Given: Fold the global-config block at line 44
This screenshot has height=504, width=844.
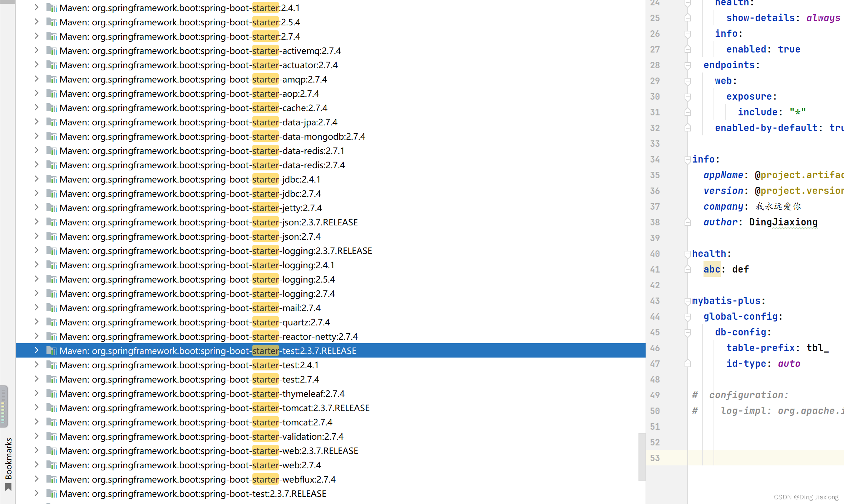Looking at the screenshot, I should click(x=687, y=317).
